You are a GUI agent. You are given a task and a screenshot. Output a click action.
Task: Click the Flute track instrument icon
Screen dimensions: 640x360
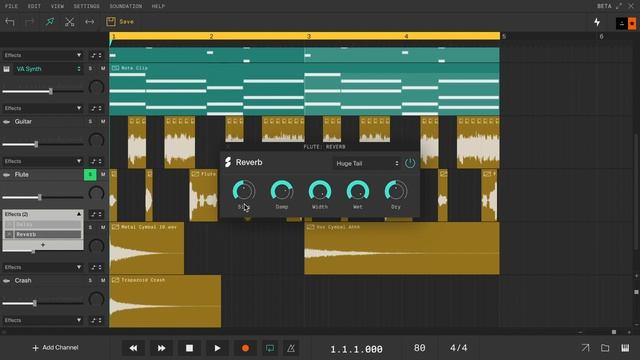[x=7, y=175]
